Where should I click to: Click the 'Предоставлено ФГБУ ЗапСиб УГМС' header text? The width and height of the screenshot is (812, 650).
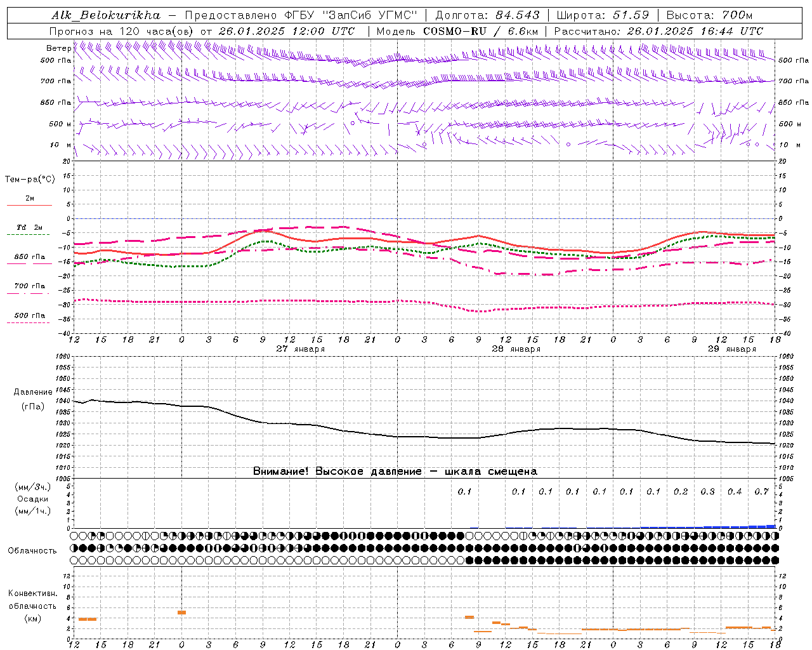[301, 15]
